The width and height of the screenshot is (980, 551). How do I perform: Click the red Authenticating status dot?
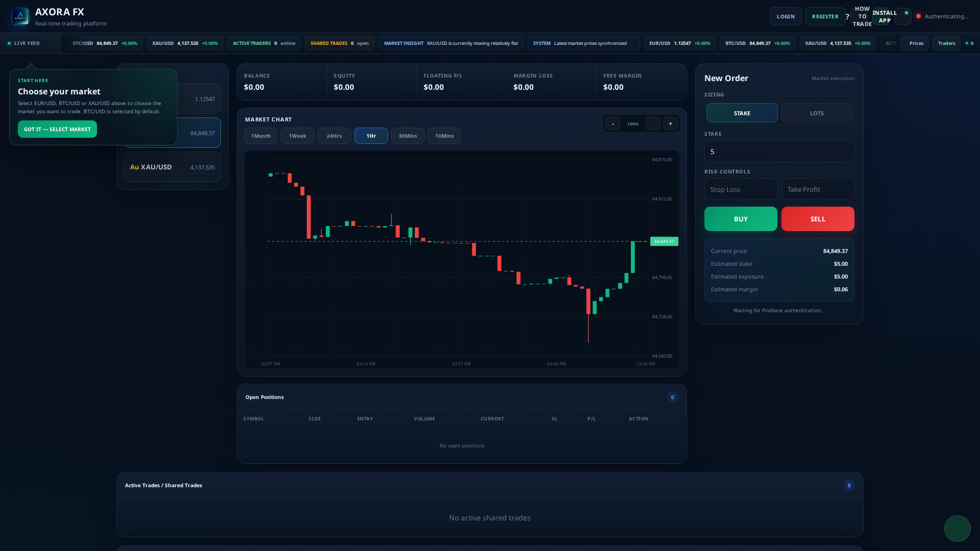pyautogui.click(x=918, y=16)
